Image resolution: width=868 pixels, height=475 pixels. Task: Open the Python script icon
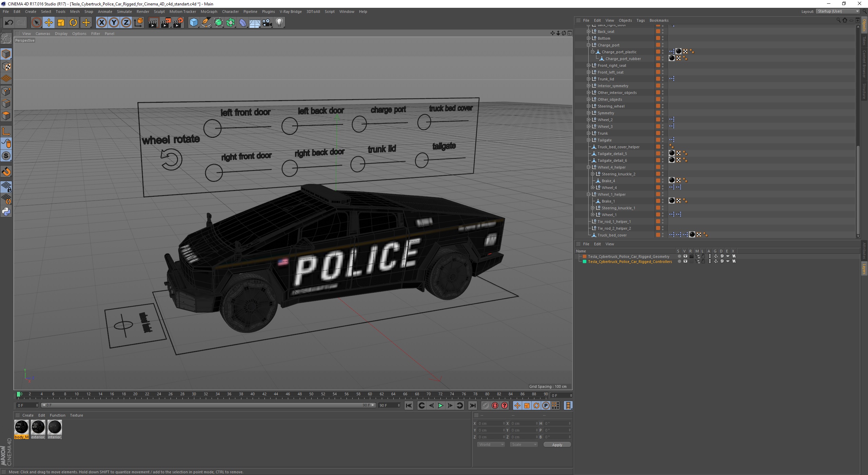pos(6,212)
